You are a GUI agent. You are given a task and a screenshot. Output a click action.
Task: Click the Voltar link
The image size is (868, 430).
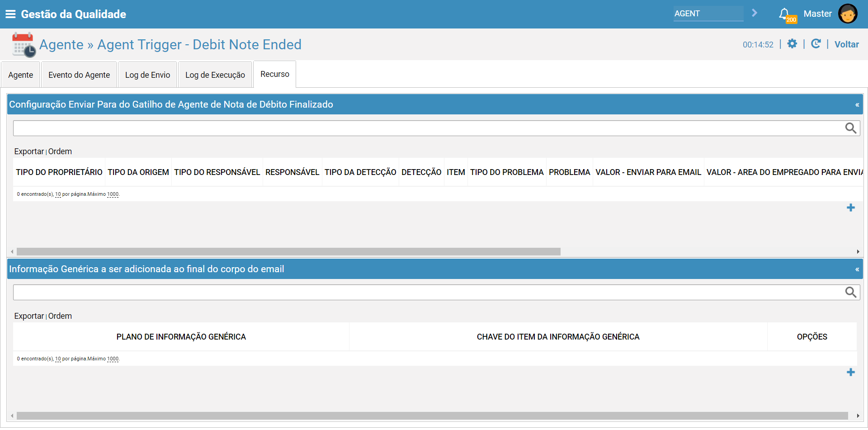pos(846,44)
